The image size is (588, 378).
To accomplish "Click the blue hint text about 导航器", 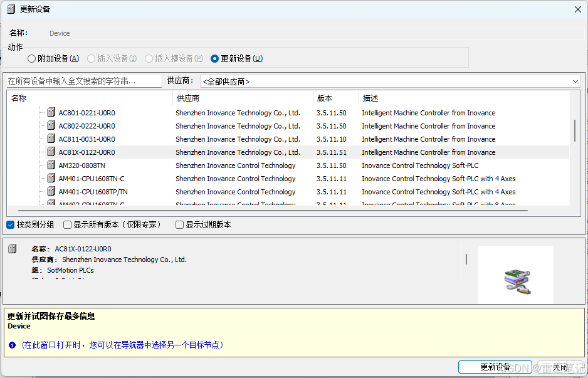I will 122,345.
